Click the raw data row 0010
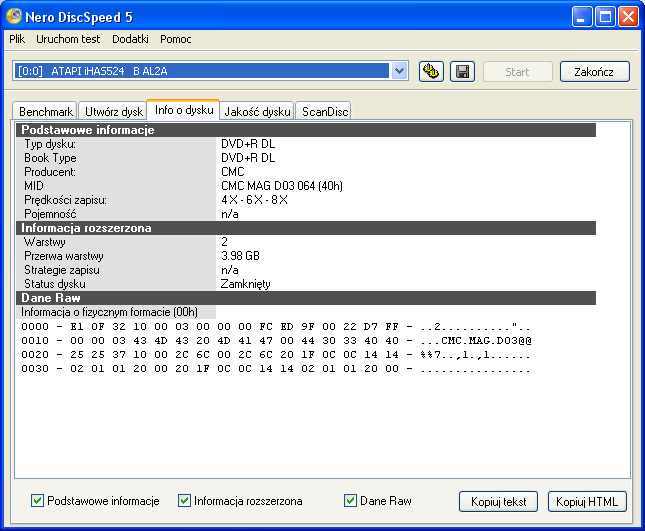 click(276, 341)
